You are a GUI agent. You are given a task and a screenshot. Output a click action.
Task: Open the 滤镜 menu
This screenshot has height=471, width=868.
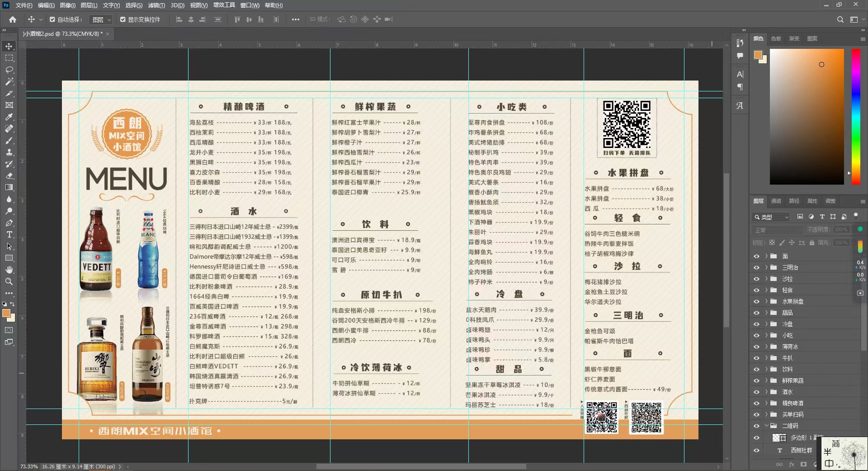(x=156, y=5)
